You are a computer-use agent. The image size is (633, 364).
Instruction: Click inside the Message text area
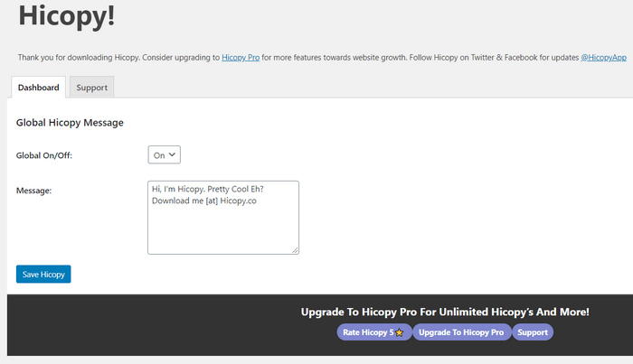point(223,218)
